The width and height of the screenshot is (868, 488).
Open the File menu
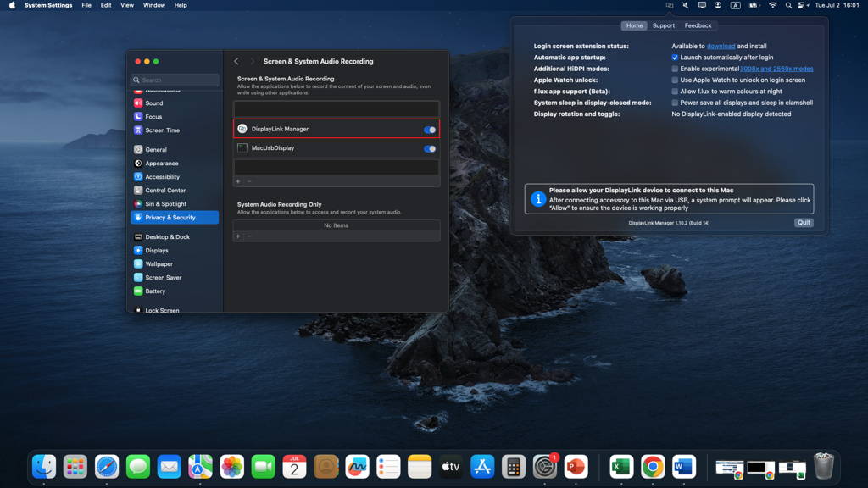coord(86,5)
